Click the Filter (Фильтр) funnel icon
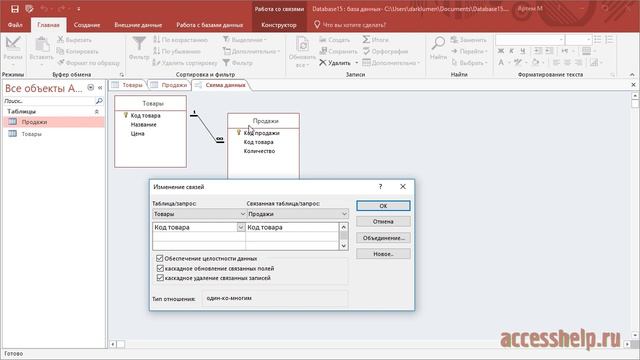 [139, 44]
